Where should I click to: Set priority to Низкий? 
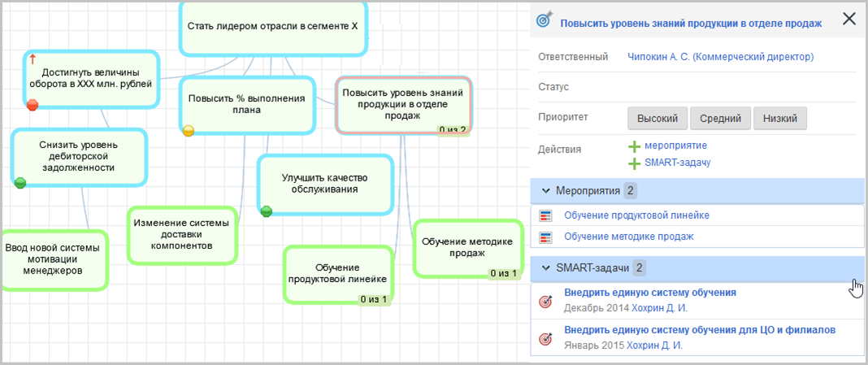pos(780,119)
